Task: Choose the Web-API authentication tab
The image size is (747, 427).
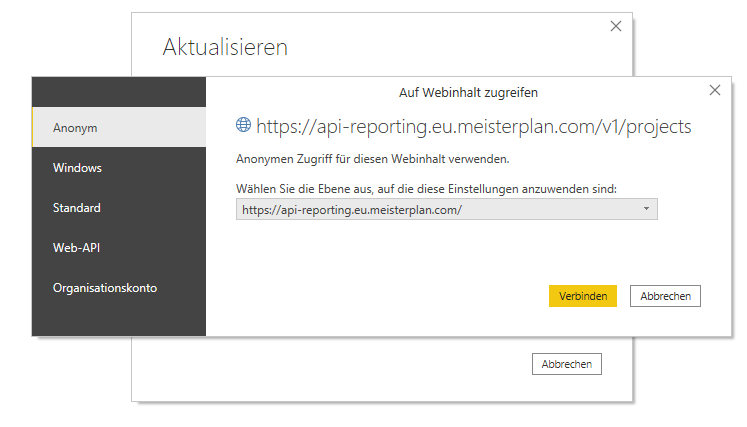Action: (x=119, y=248)
